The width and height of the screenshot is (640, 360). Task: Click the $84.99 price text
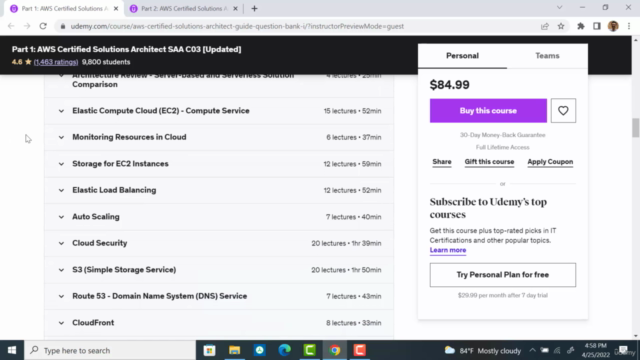click(449, 84)
